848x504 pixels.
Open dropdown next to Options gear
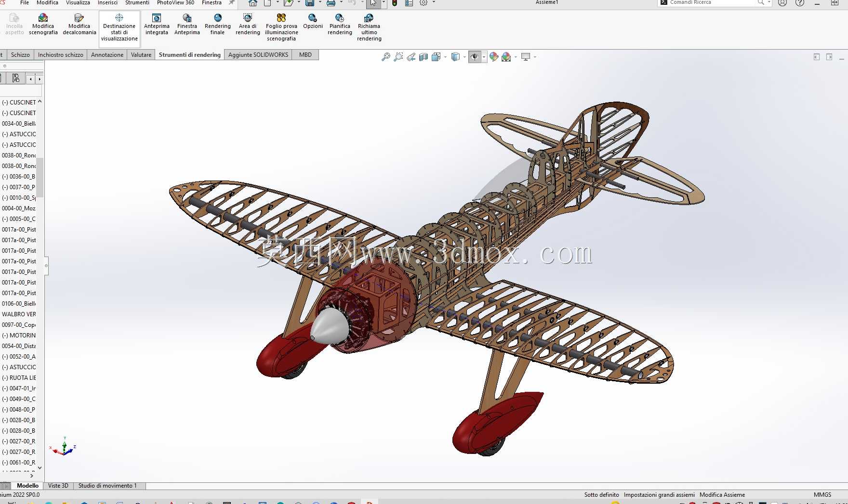pyautogui.click(x=434, y=2)
